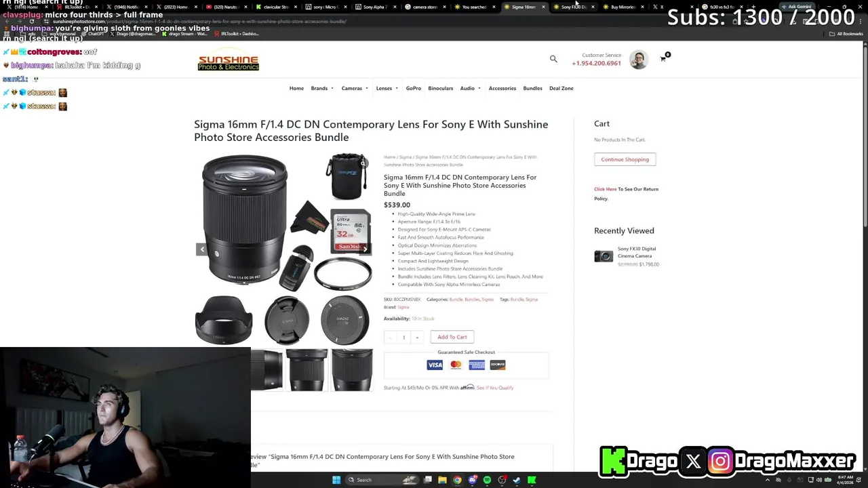Image resolution: width=868 pixels, height=488 pixels.
Task: Switch to the Sony FX30 browser tab
Action: 573,7
